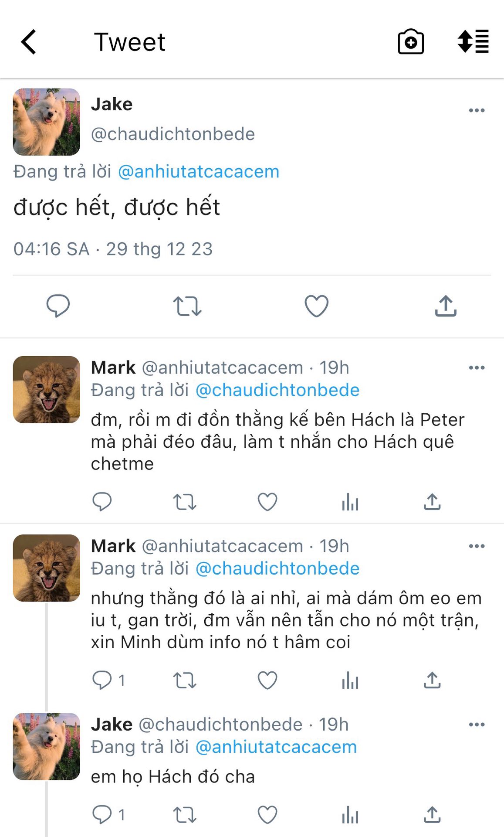Screen dimensions: 504x837
Task: Retweet Jake's main tweet
Action: [x=187, y=306]
